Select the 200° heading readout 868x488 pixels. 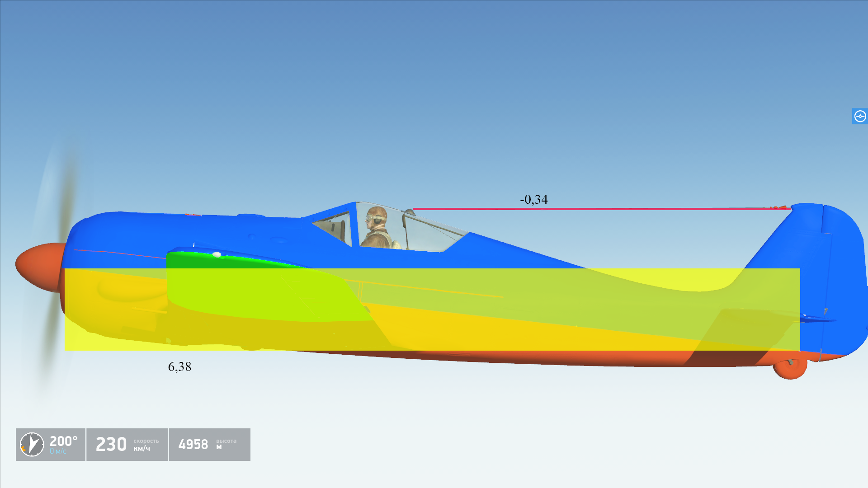(x=63, y=441)
